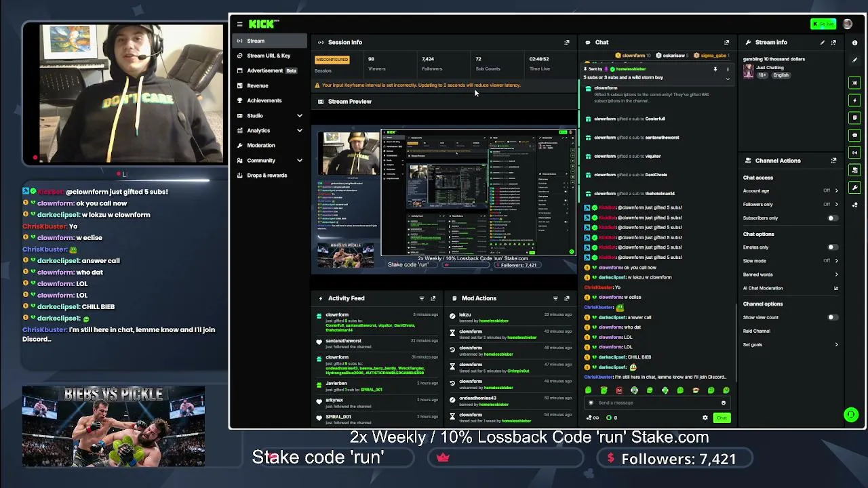
Task: Open the profile avatar menu
Action: pos(848,24)
